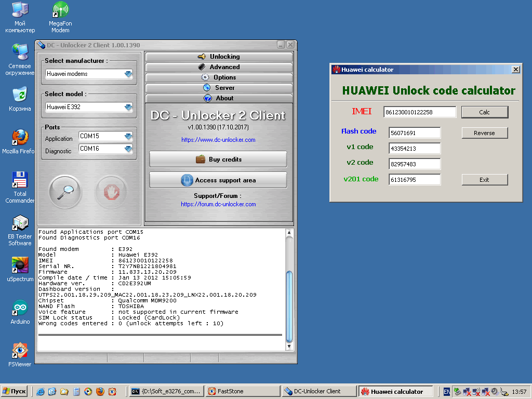
Task: Switch to DC-Unlocker Client taskbar item
Action: tap(320, 392)
